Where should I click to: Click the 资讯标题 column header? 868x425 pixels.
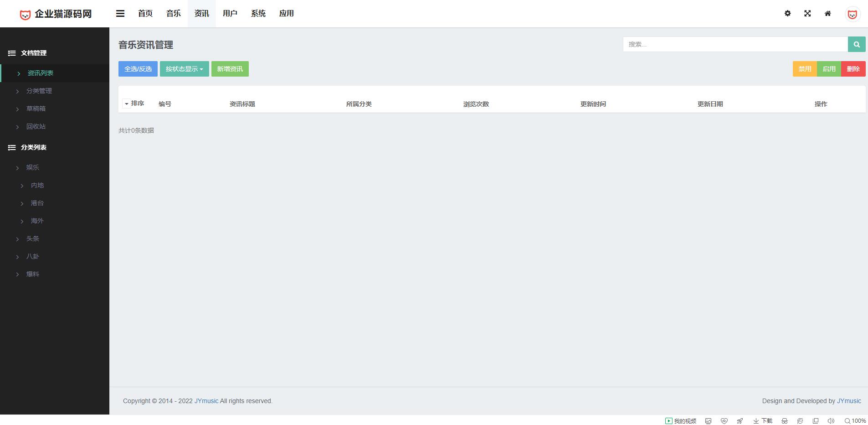[242, 104]
